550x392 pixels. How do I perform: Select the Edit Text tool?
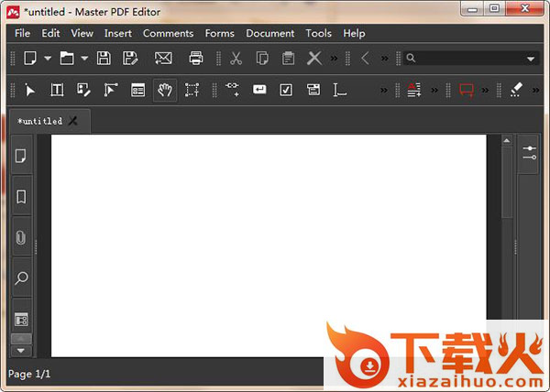[x=57, y=90]
